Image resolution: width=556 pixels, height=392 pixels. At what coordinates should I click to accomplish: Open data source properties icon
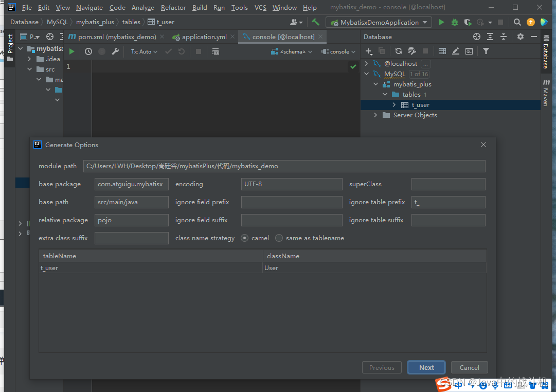coord(411,51)
